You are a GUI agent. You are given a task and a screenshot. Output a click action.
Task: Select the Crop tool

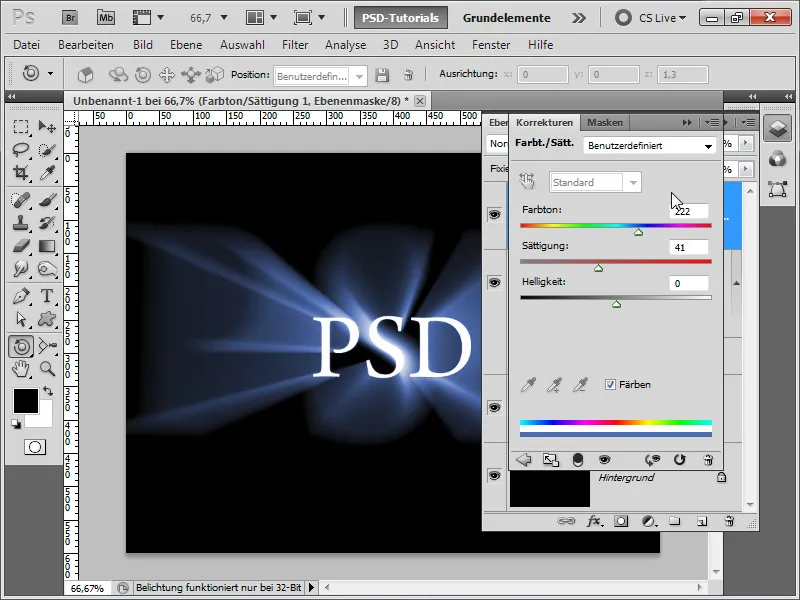[x=21, y=173]
